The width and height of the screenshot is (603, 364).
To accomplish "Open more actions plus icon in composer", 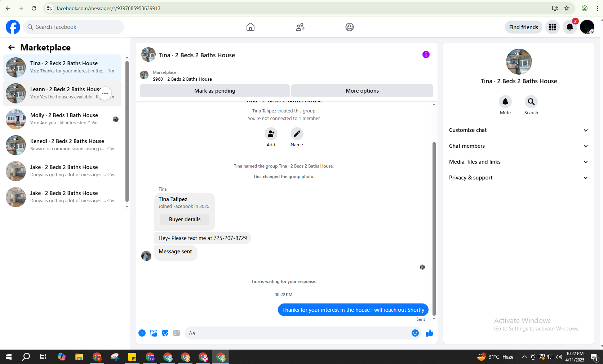I will [x=142, y=333].
